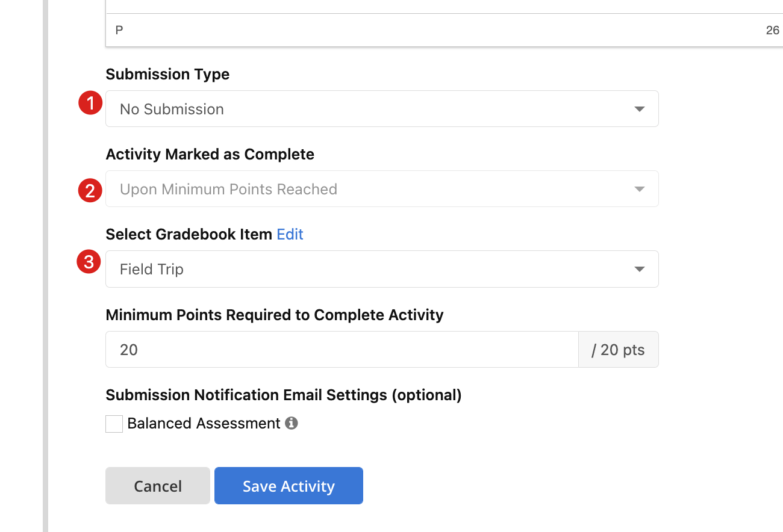Click the 'Submission Type' heading
Image resolution: width=783 pixels, height=532 pixels.
[x=167, y=74]
